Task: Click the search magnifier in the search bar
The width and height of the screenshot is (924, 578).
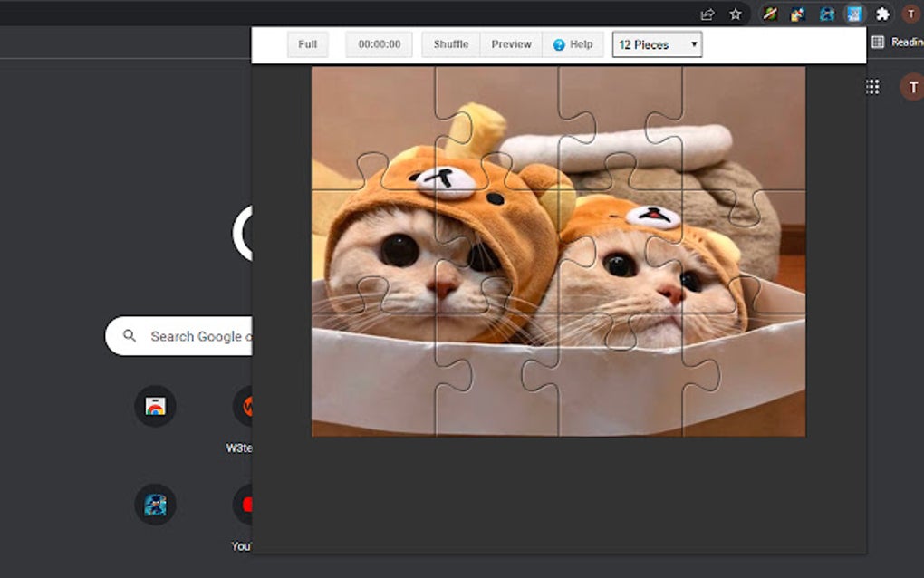Action: [131, 335]
